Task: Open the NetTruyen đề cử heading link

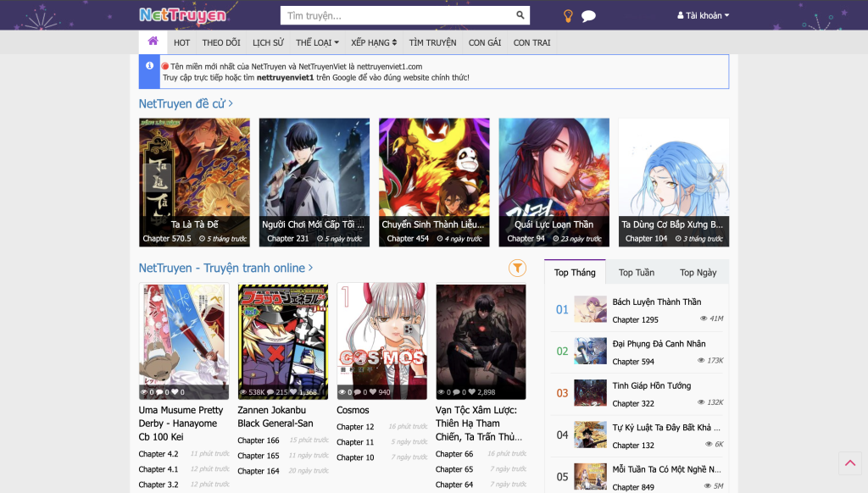Action: coord(186,103)
